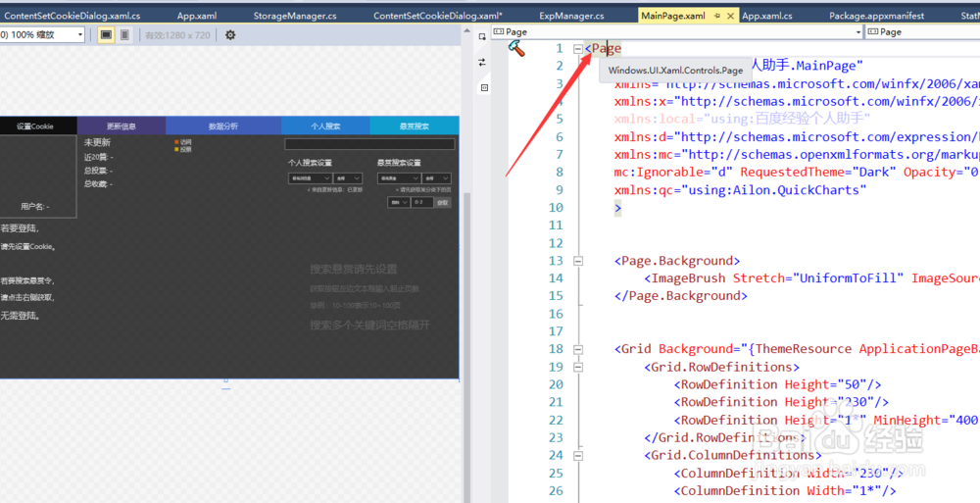Click the yellow 投票 legend marker

pyautogui.click(x=176, y=149)
